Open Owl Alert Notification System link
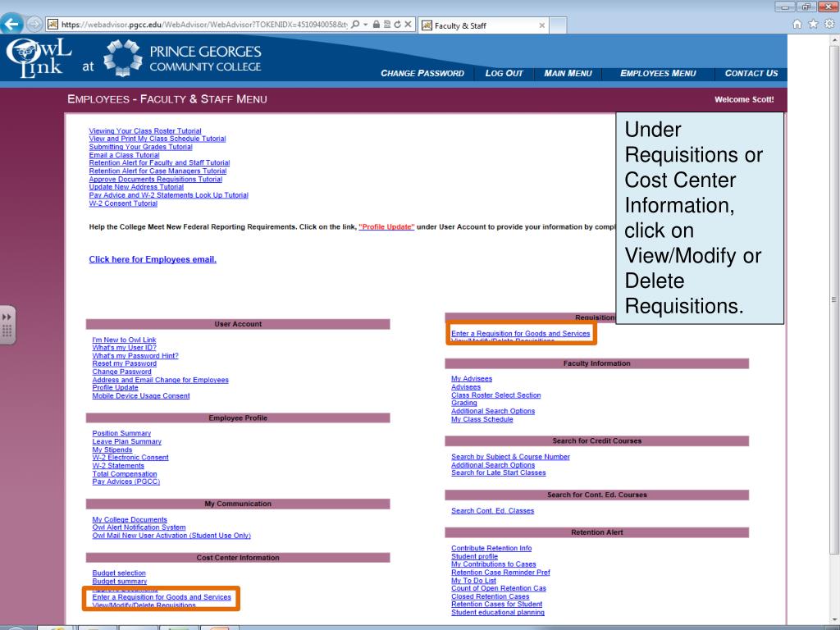The width and height of the screenshot is (840, 630). (x=139, y=527)
